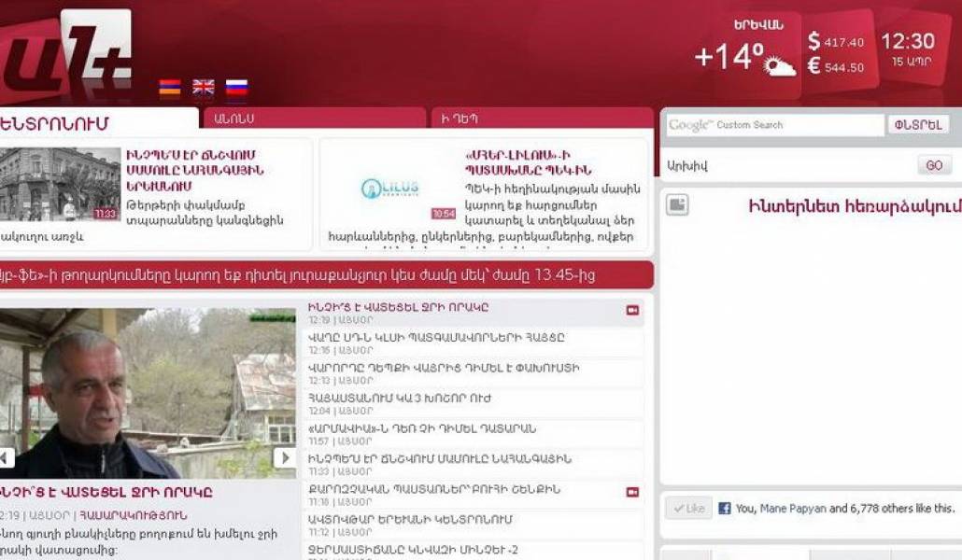The height and width of the screenshot is (560, 962).
Task: Click the video camera icon beside the 12:19 headline
Action: (632, 310)
